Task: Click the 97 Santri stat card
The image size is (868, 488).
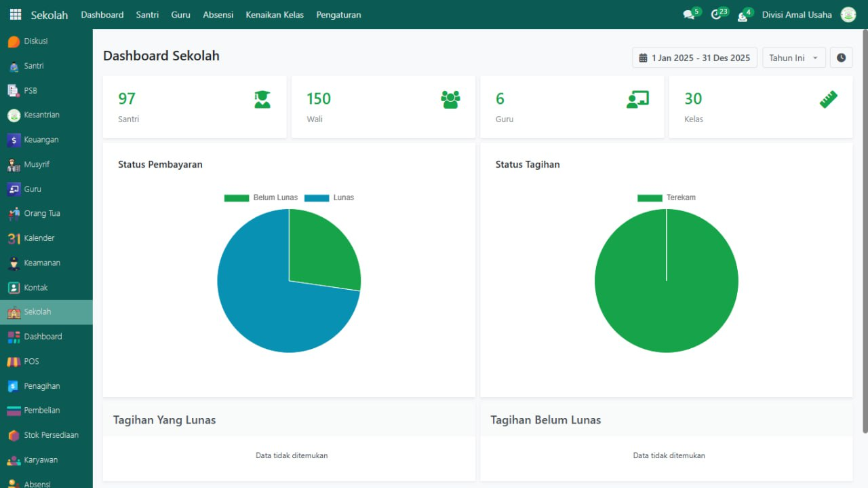Action: tap(195, 107)
